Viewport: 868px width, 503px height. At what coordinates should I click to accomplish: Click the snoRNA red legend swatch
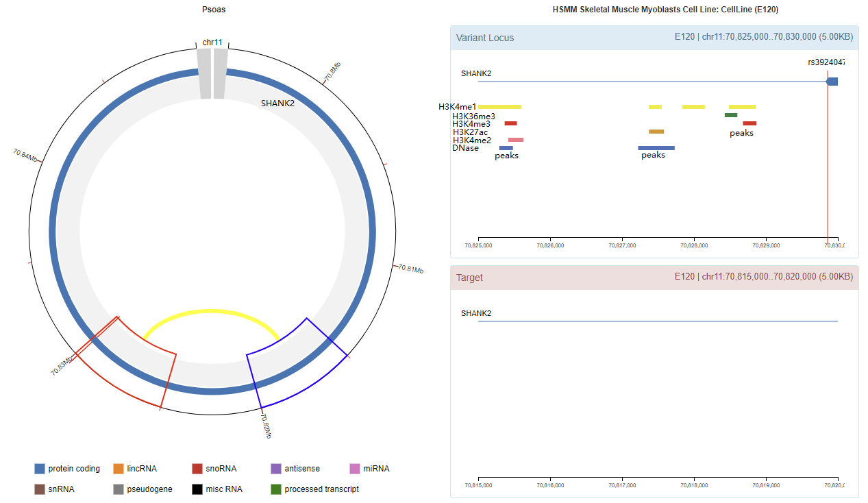tap(197, 469)
